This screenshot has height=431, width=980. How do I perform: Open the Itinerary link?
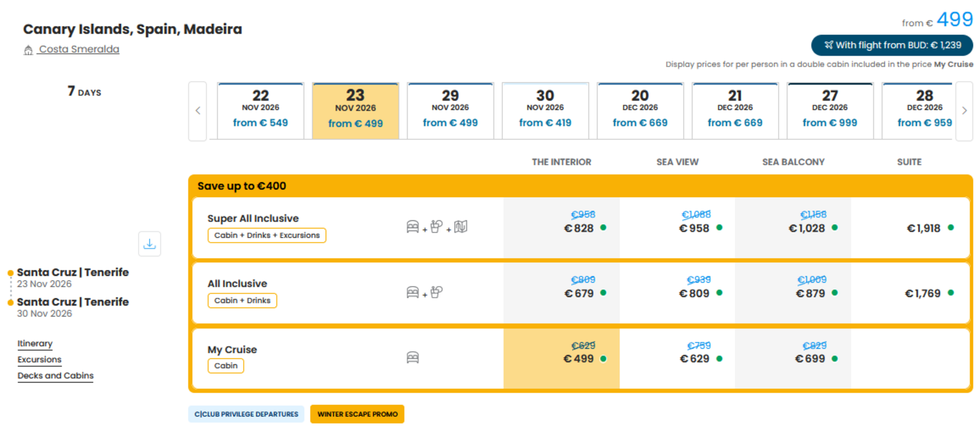point(35,344)
